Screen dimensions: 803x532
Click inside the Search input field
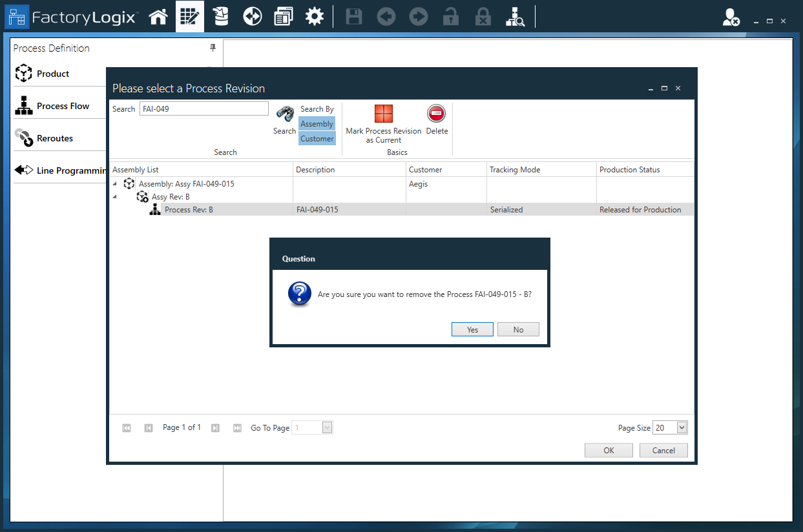coord(203,108)
